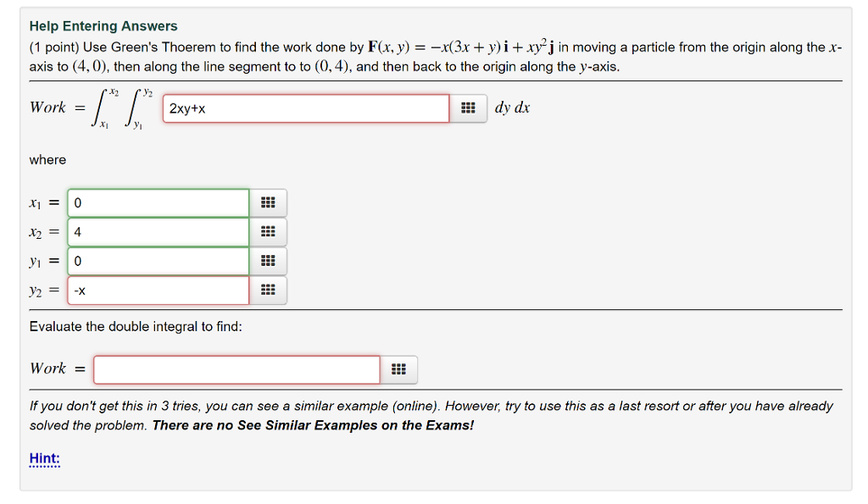The height and width of the screenshot is (504, 868).
Task: Click the dy dx label after the integrand
Action: point(511,108)
